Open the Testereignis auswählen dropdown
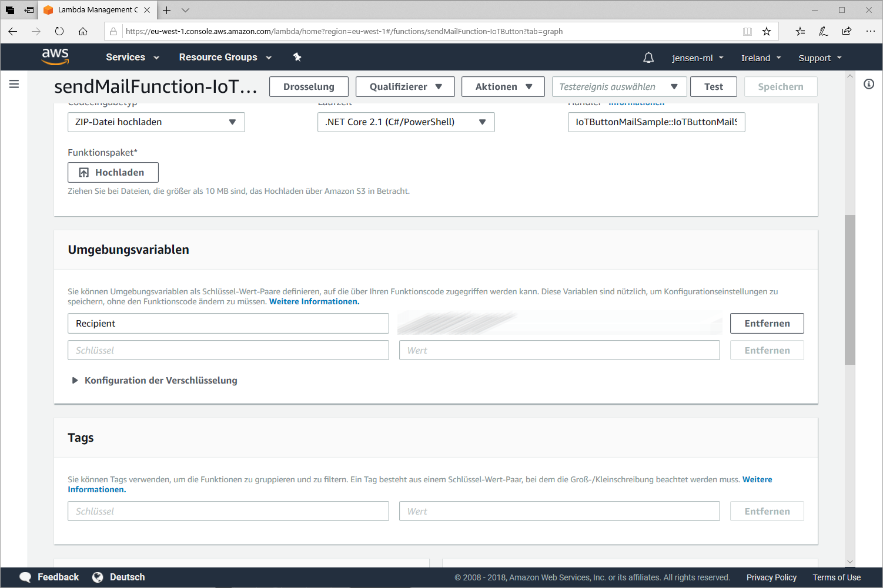The height and width of the screenshot is (588, 883). tap(618, 87)
